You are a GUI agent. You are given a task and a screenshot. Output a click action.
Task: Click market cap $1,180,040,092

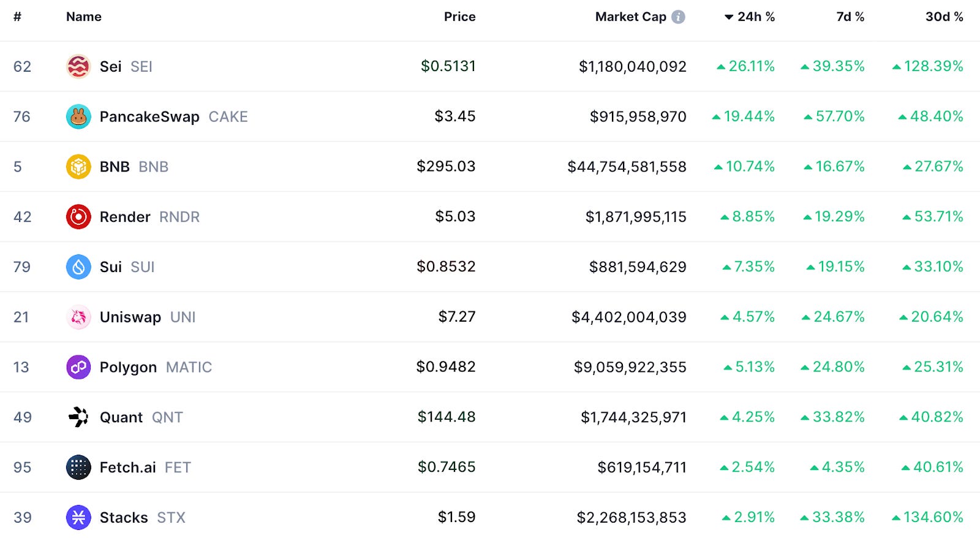pos(633,66)
